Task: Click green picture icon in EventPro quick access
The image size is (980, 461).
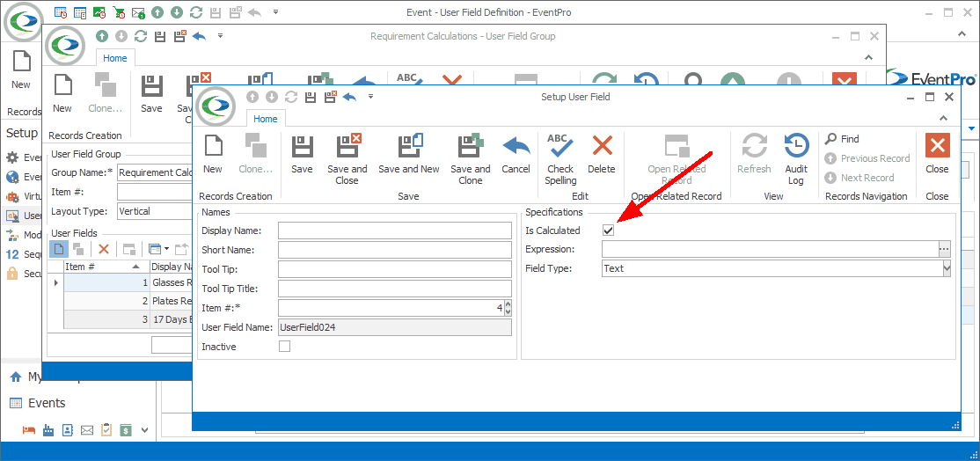Action: pos(99,11)
